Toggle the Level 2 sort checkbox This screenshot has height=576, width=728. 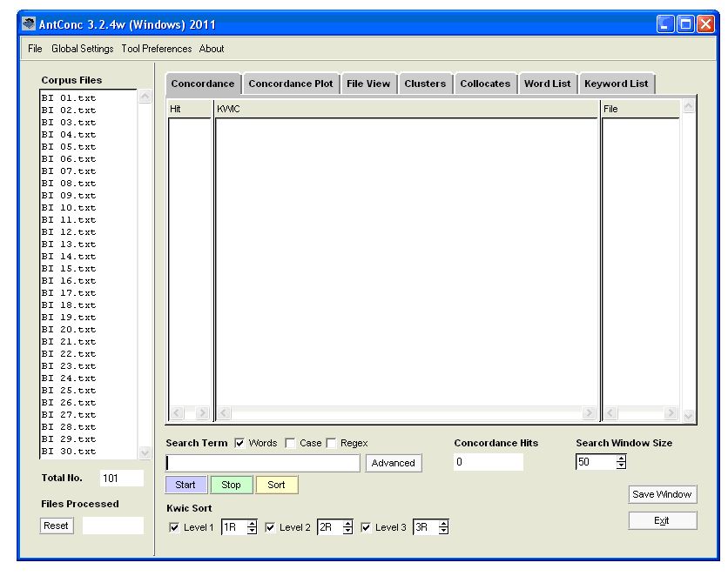click(x=270, y=528)
